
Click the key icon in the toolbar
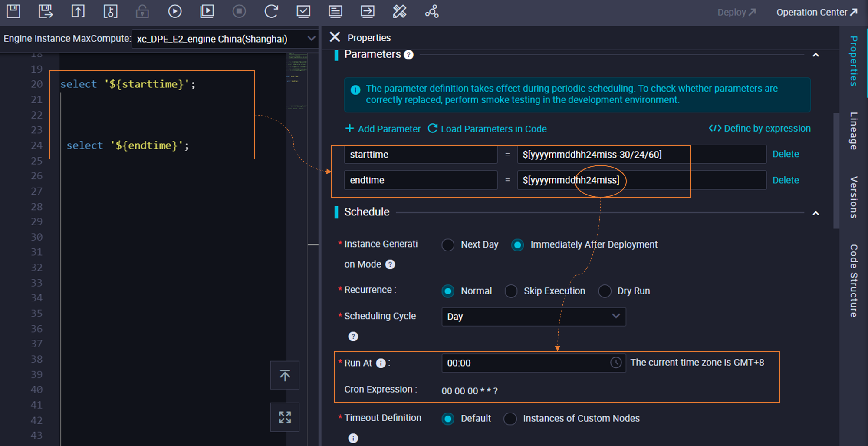coord(110,11)
